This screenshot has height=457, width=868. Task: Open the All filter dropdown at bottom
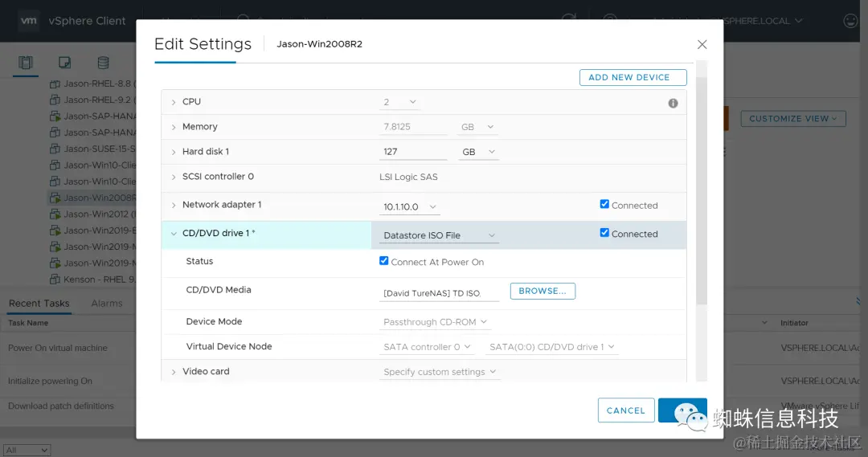tap(27, 451)
